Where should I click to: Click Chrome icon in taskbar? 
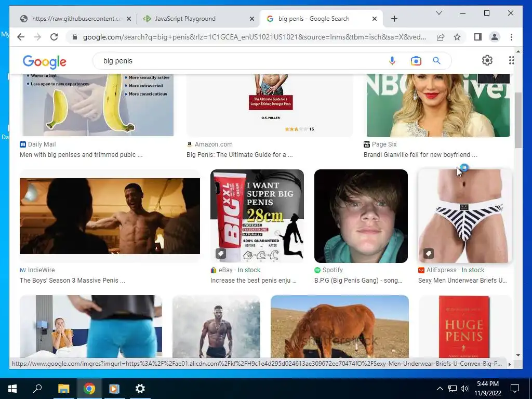pos(89,389)
